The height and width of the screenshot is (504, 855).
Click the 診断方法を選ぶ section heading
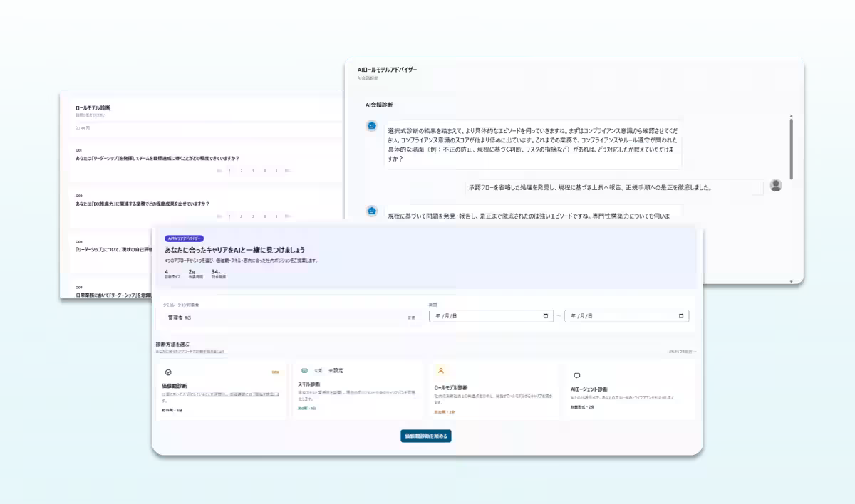point(172,344)
